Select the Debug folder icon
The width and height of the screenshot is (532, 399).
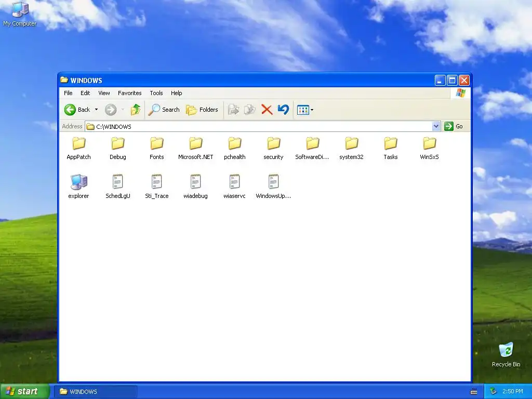(118, 143)
